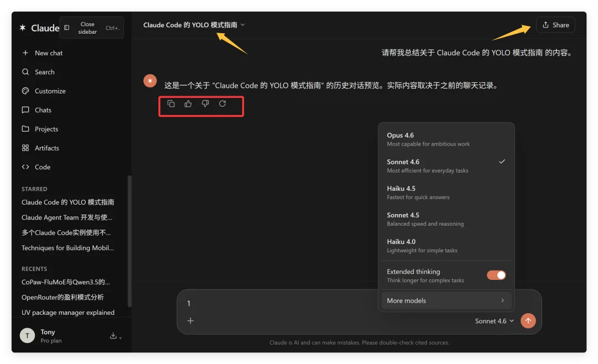The width and height of the screenshot is (598, 364).
Task: Open the starred chat Claude Agent Team 开发与使...
Action: tap(66, 217)
